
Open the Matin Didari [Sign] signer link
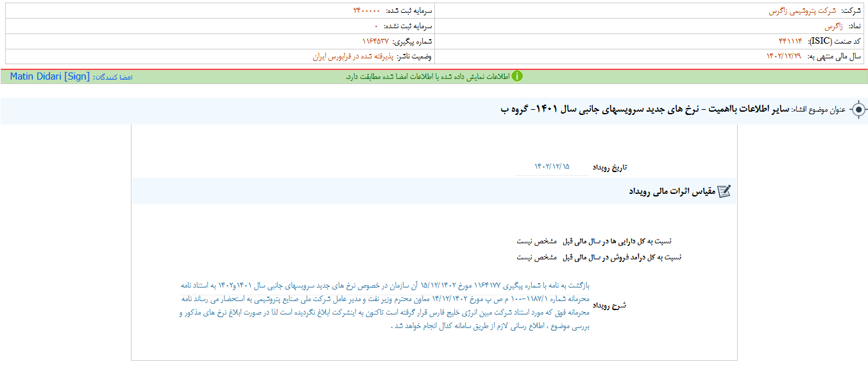click(x=50, y=76)
